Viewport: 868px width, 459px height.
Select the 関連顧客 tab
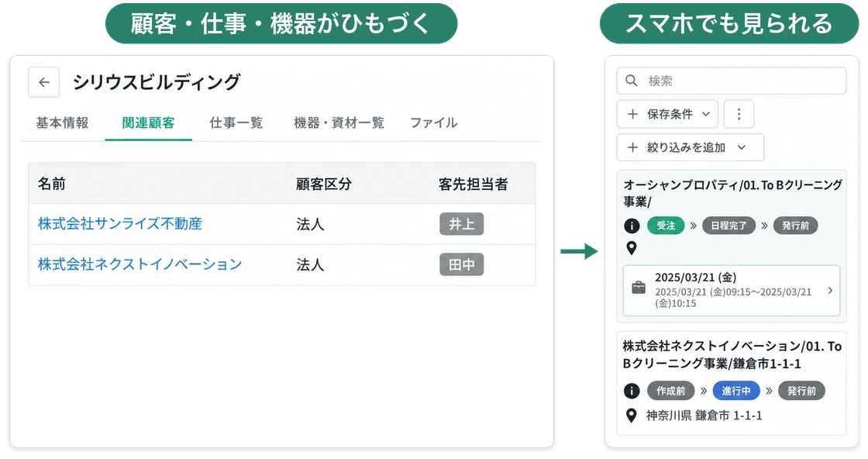[x=148, y=123]
